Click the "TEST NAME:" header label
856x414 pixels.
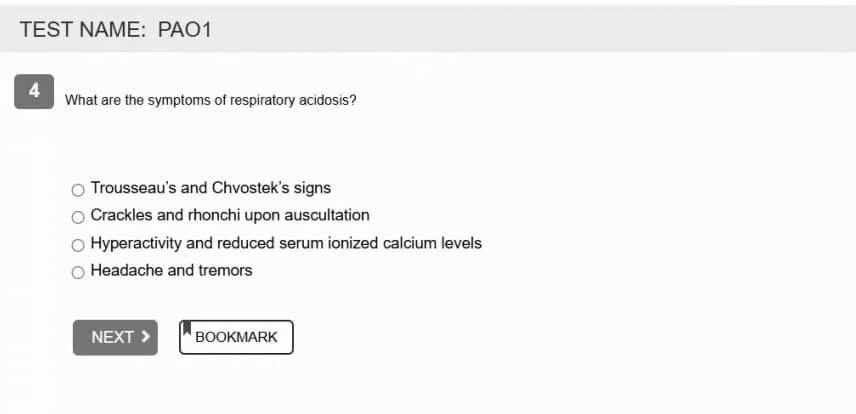[82, 30]
